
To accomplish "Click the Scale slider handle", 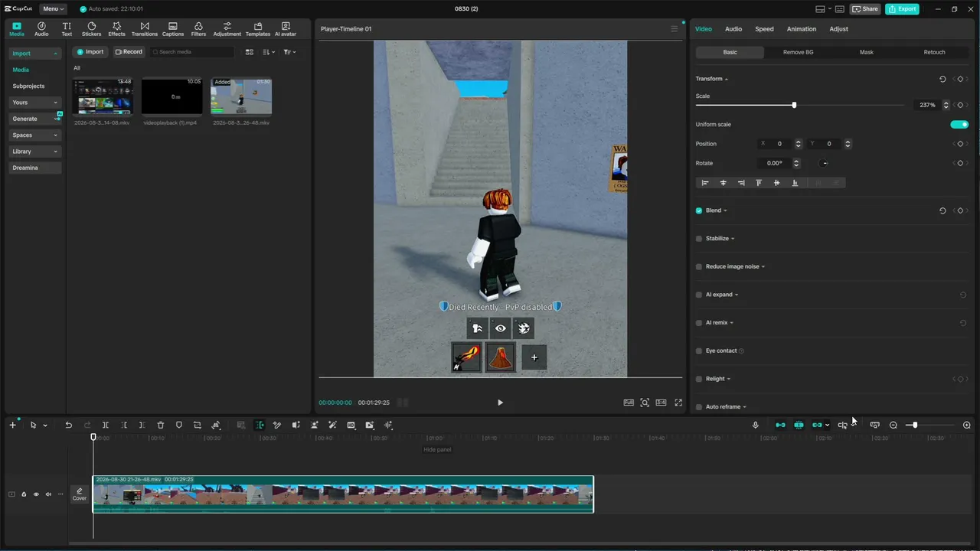I will [794, 105].
